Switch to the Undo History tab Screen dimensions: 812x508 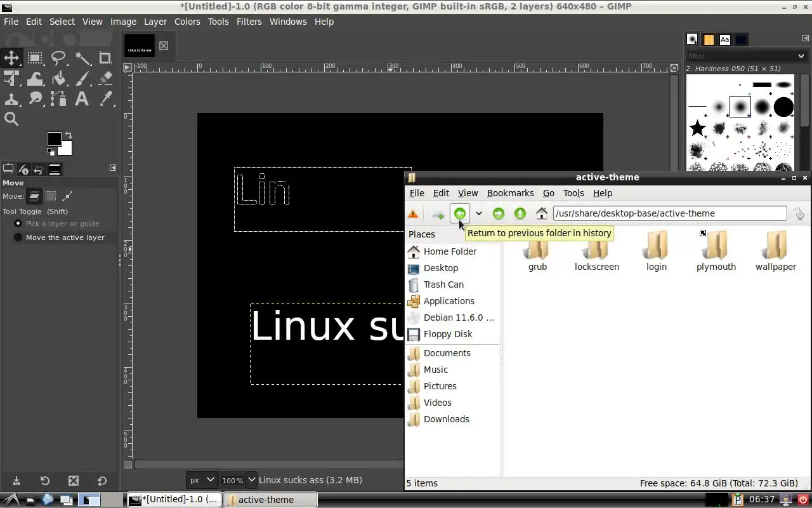(39, 170)
